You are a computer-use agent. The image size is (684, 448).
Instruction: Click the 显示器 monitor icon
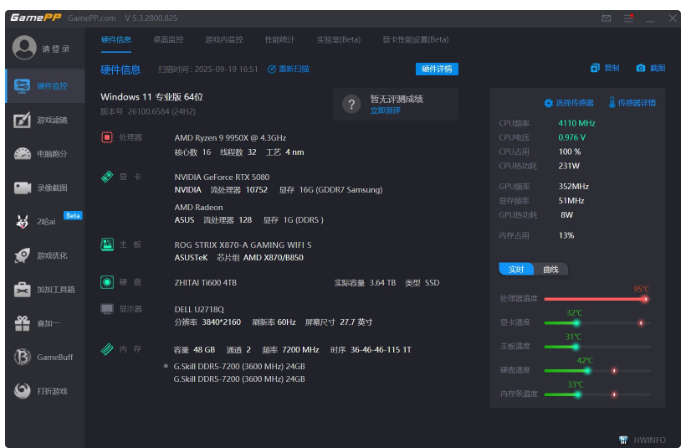[x=107, y=309]
